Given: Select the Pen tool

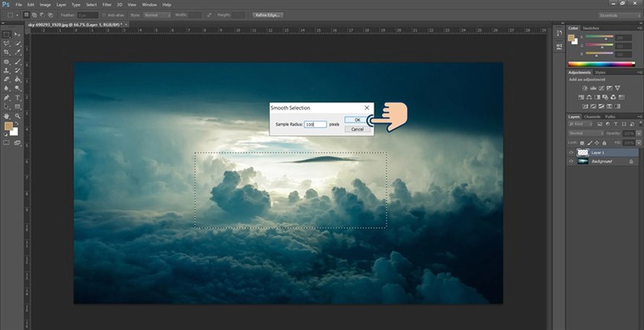Looking at the screenshot, I should [x=6, y=97].
